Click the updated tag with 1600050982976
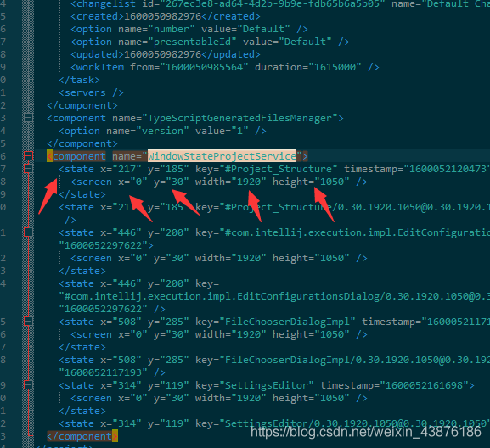 (x=166, y=54)
